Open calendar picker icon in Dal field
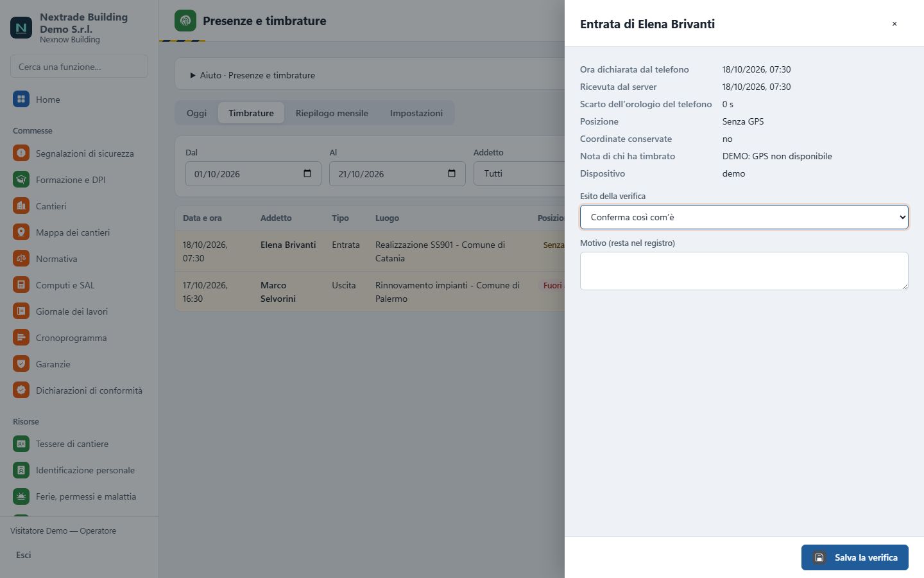 click(x=307, y=173)
